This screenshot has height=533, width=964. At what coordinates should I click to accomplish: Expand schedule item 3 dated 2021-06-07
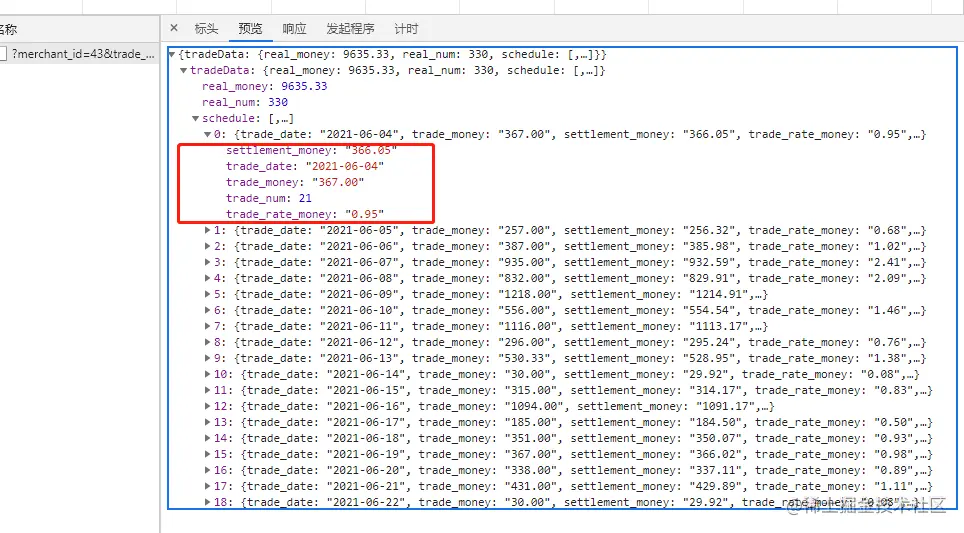click(x=208, y=262)
